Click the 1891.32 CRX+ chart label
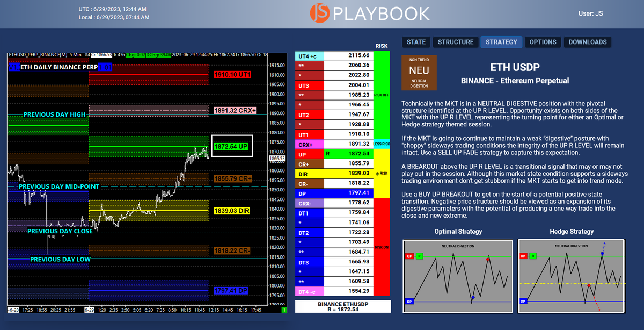644x330 pixels. [236, 110]
